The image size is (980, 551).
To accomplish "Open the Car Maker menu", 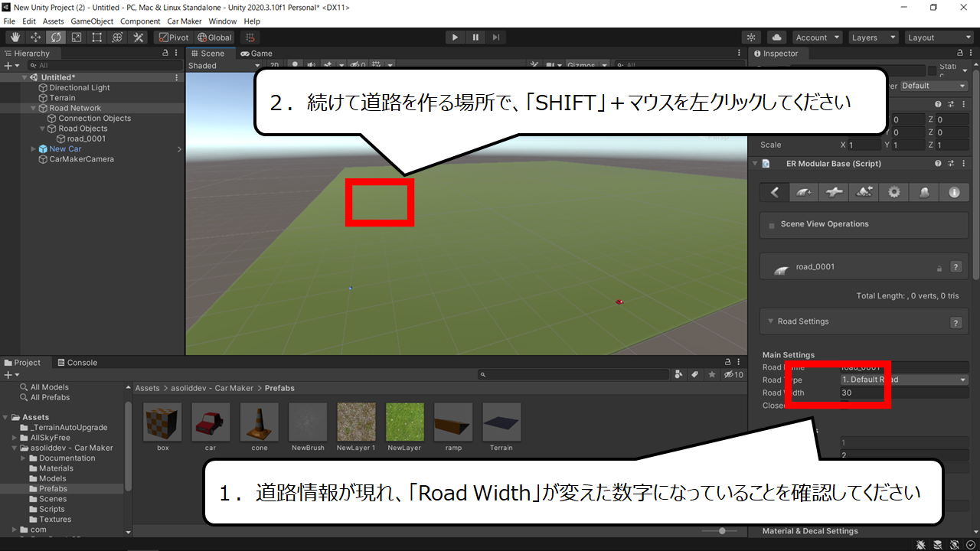I will (185, 21).
